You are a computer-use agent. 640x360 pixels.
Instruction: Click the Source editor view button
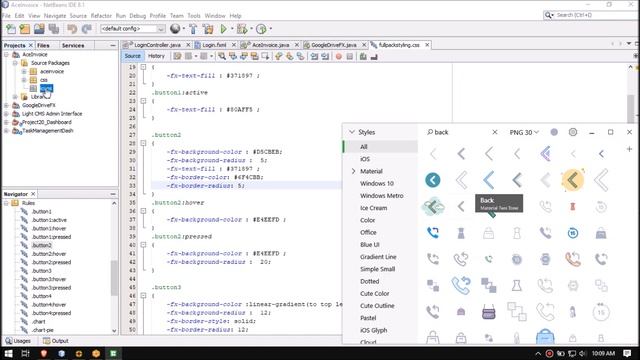tap(133, 56)
